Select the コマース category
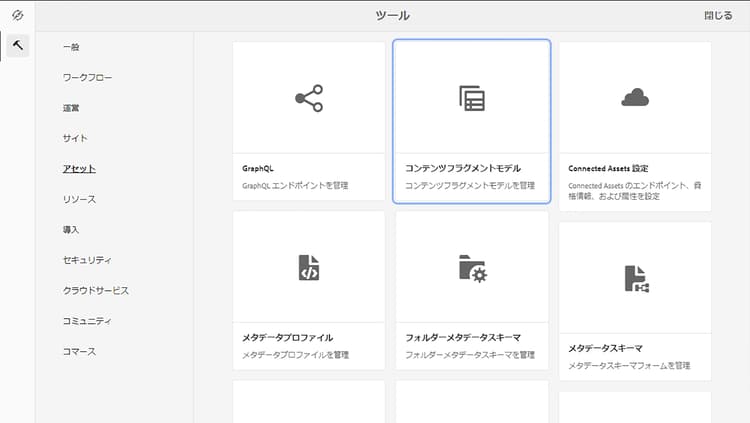 79,351
